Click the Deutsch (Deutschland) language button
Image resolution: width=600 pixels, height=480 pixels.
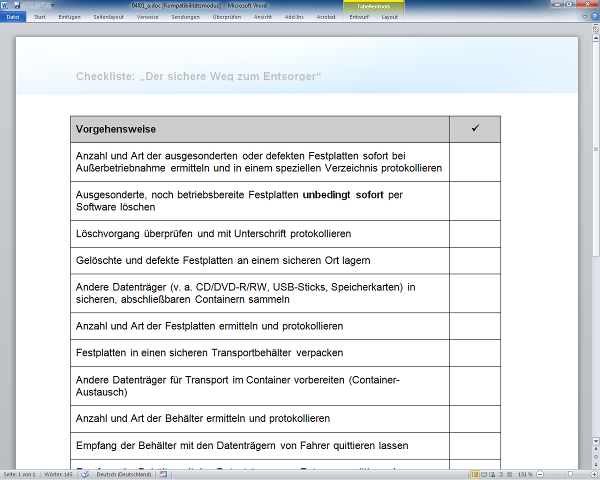click(123, 473)
